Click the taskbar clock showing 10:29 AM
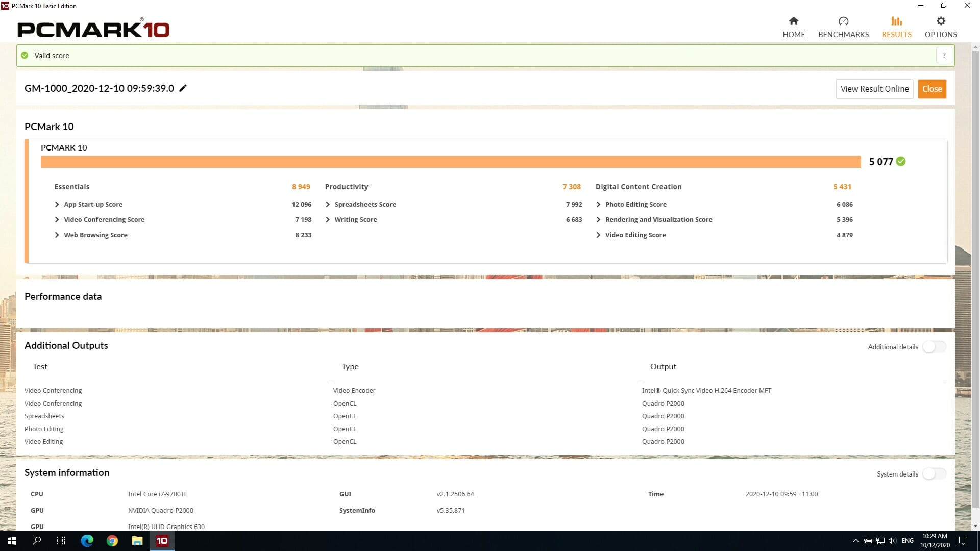 click(x=935, y=541)
